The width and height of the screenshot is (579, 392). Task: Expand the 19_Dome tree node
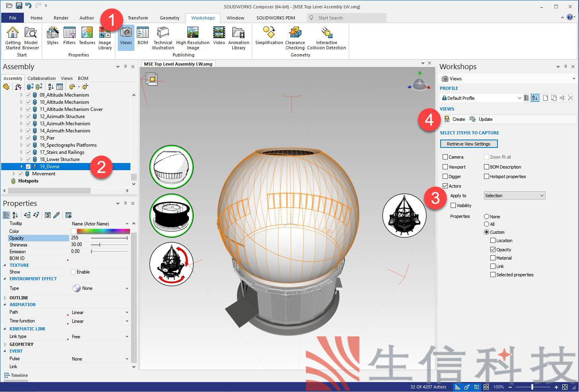point(21,167)
